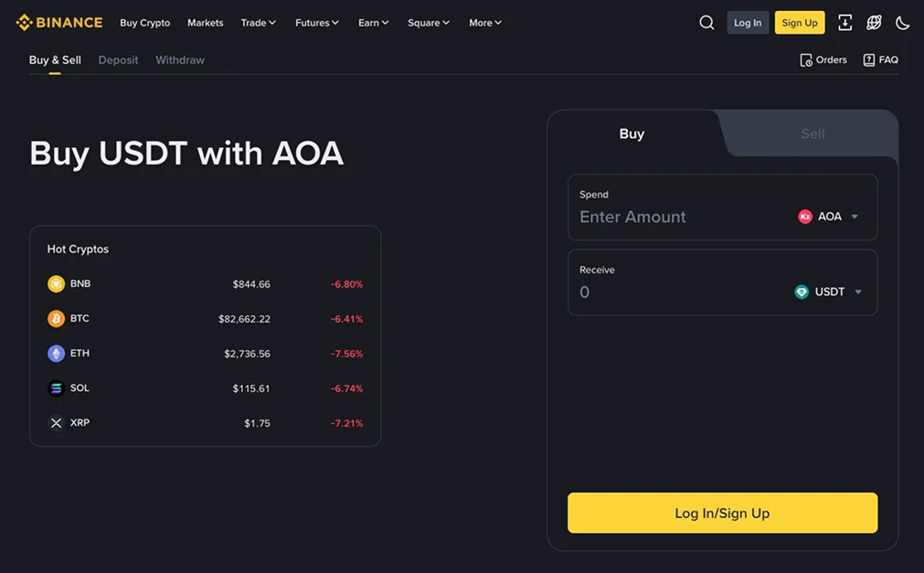Click the USDT token icon
Viewport: 924px width, 573px height.
pyautogui.click(x=800, y=291)
